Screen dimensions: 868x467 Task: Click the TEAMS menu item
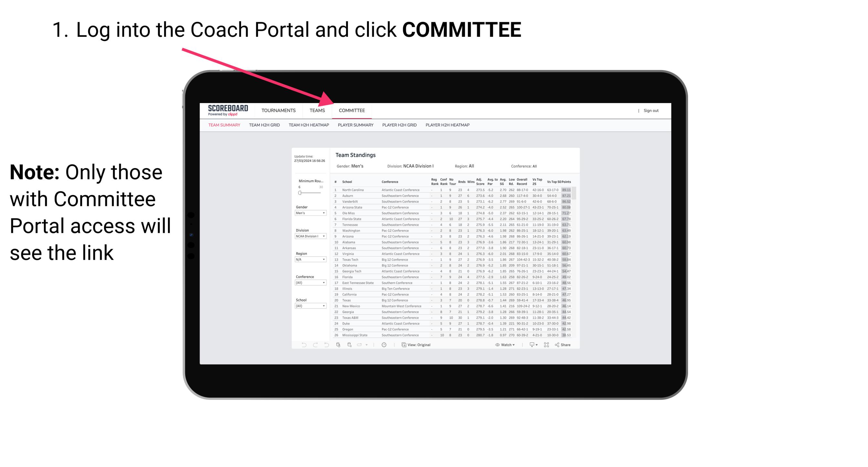[x=318, y=110]
